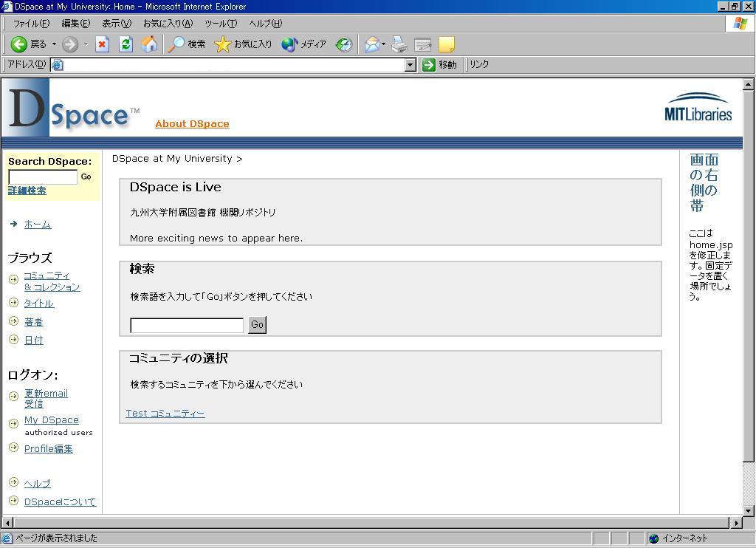The height and width of the screenshot is (548, 756).
Task: Open the Mail envelope icon
Action: coord(372,44)
